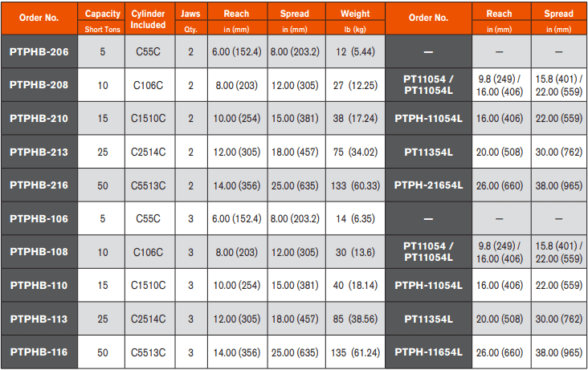Click the weight value 85 (38.56)
Image resolution: width=588 pixels, height=370 pixels.
point(356,319)
